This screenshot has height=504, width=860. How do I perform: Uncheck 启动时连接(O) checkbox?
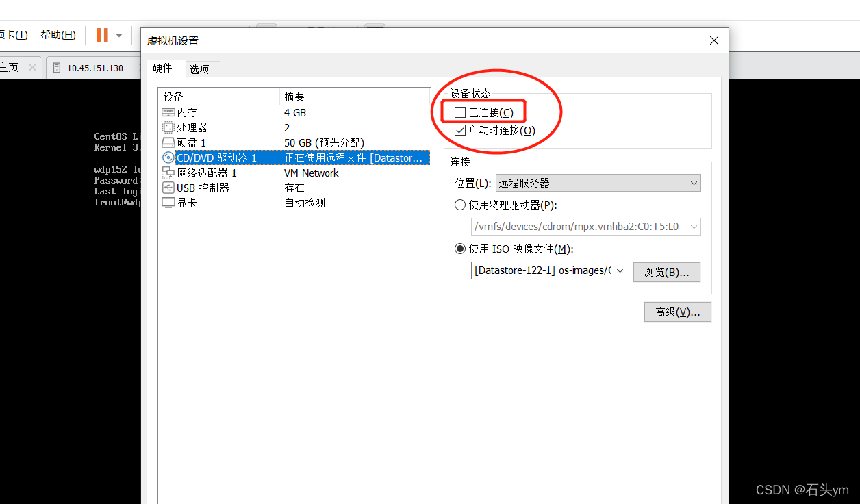[x=460, y=130]
